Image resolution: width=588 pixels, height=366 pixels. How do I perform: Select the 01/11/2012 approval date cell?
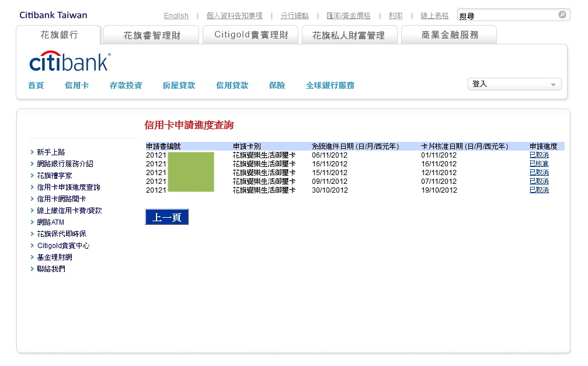(439, 155)
